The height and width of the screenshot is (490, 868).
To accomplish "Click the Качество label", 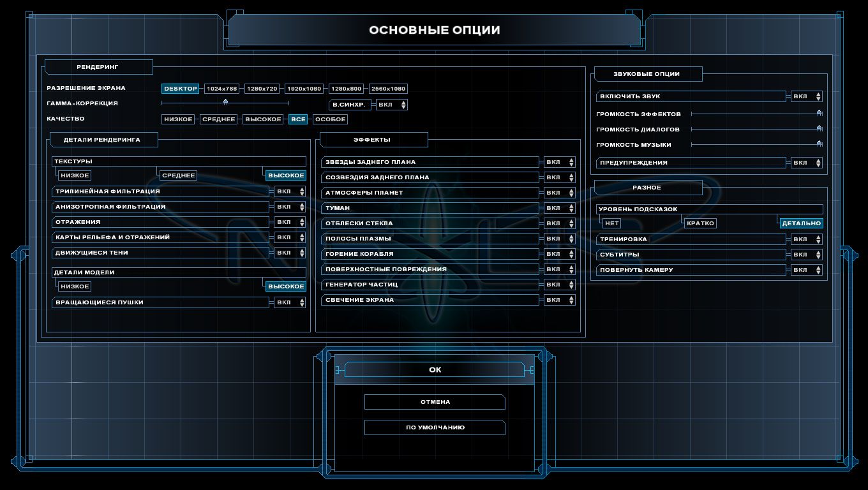I will click(66, 119).
